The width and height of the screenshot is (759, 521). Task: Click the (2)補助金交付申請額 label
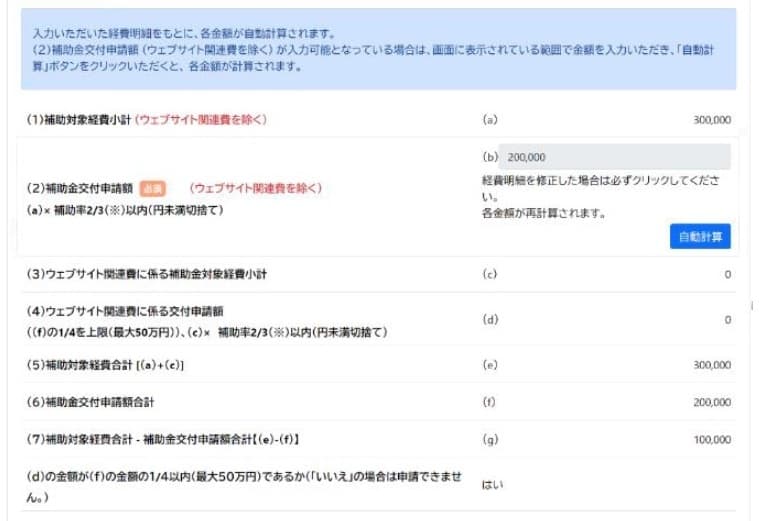coord(79,188)
